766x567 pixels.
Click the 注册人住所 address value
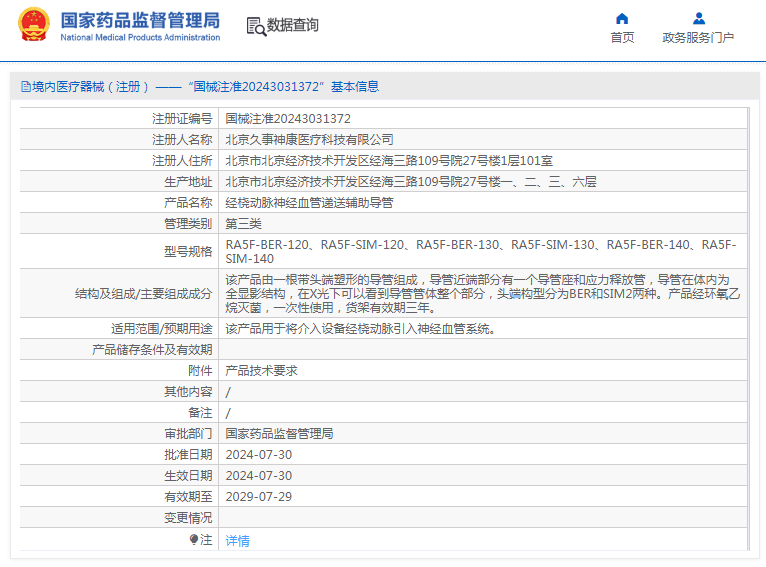coord(389,161)
